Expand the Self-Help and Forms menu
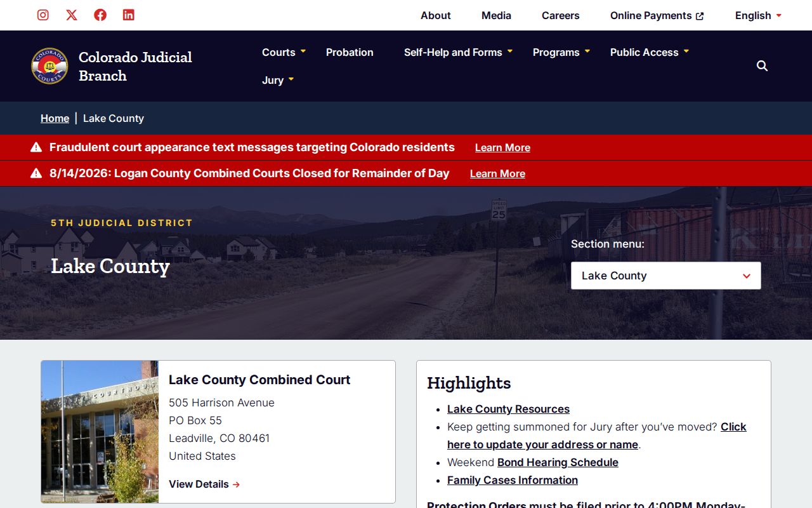The width and height of the screenshot is (812, 508). tap(458, 52)
